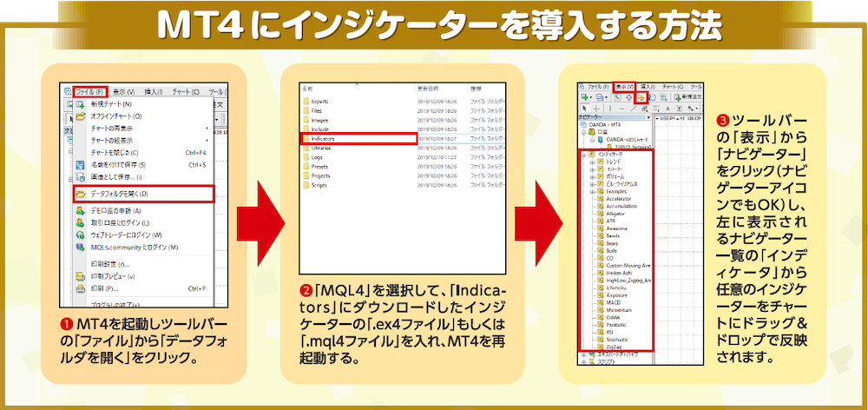Open the ファイル (F) menu in the third screenshot
868x410 pixels.
tap(598, 87)
